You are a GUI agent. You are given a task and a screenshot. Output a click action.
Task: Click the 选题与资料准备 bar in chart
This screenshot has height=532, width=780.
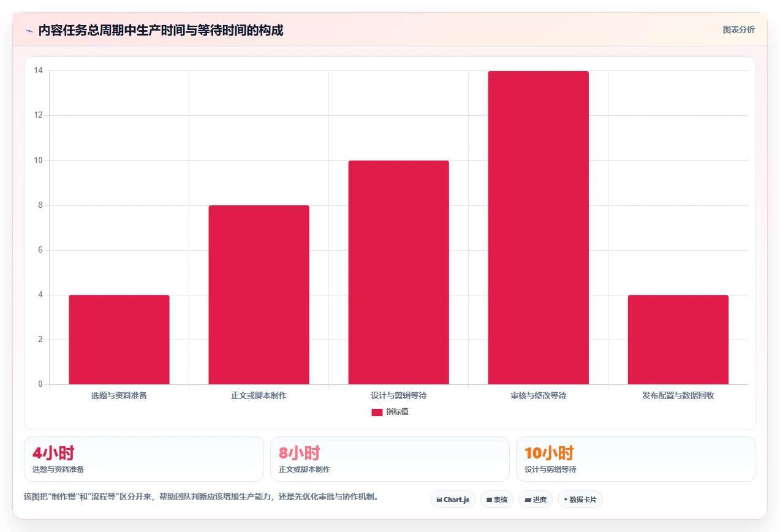pos(119,340)
